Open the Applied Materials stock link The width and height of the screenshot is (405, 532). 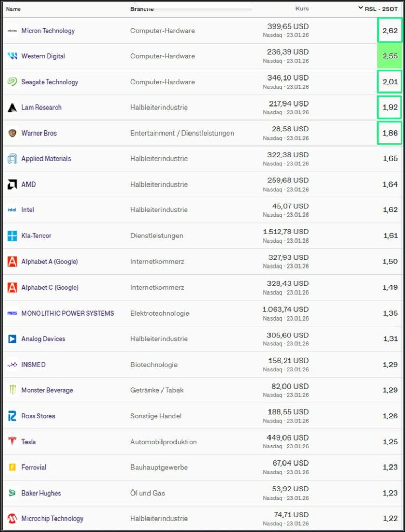[46, 159]
